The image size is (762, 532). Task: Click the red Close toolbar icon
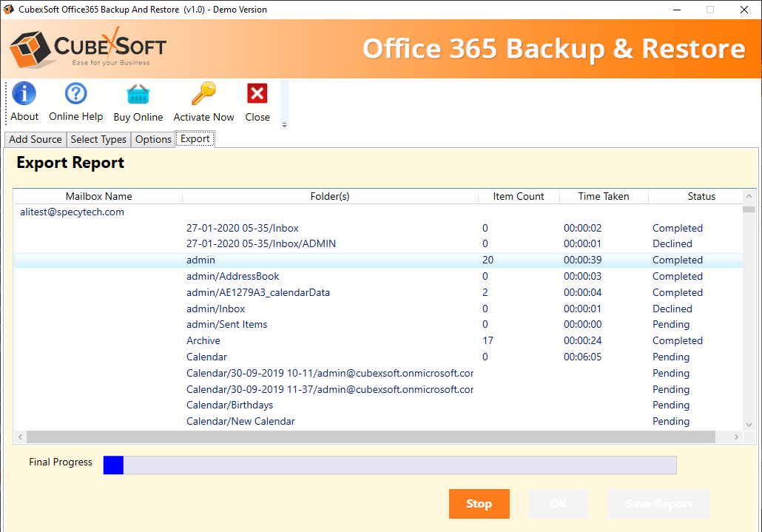(x=257, y=93)
